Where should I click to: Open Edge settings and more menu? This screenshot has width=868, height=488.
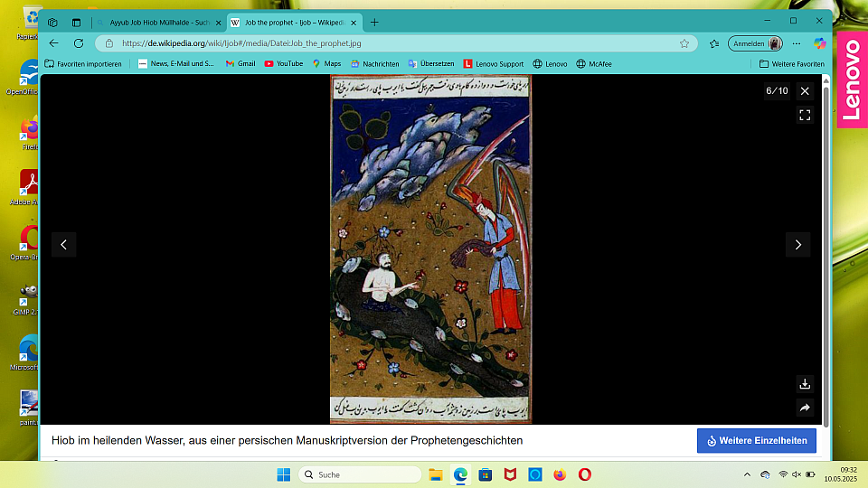pyautogui.click(x=796, y=43)
